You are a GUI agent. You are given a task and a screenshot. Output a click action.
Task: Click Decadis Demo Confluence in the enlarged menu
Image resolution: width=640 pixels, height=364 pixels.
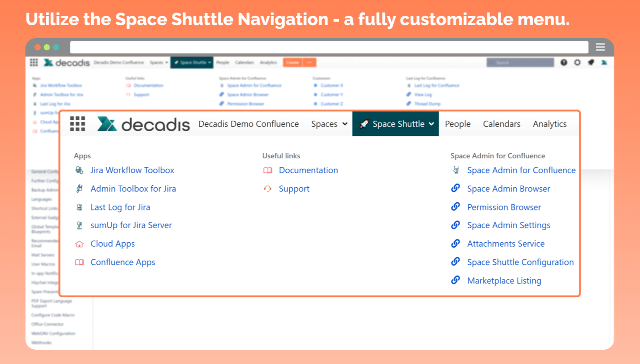coord(249,124)
